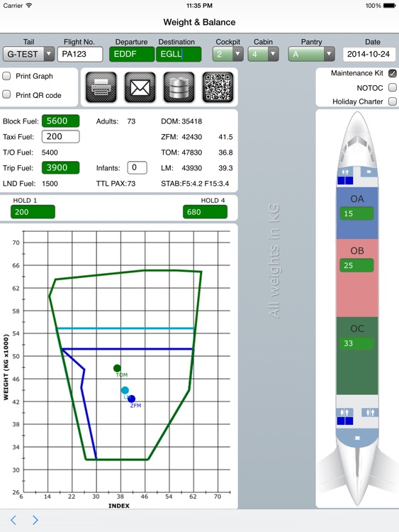Image resolution: width=399 pixels, height=532 pixels.
Task: Enable the Print QR code checkbox
Action: [6, 94]
